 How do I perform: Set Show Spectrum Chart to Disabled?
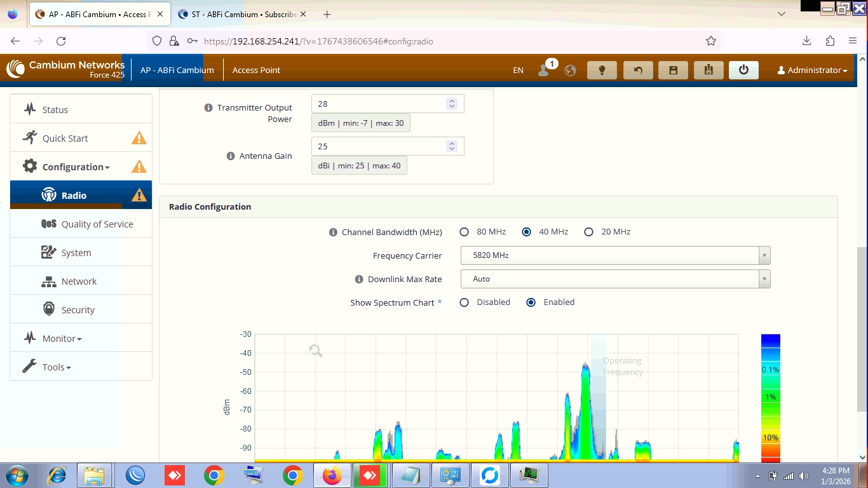(x=465, y=302)
